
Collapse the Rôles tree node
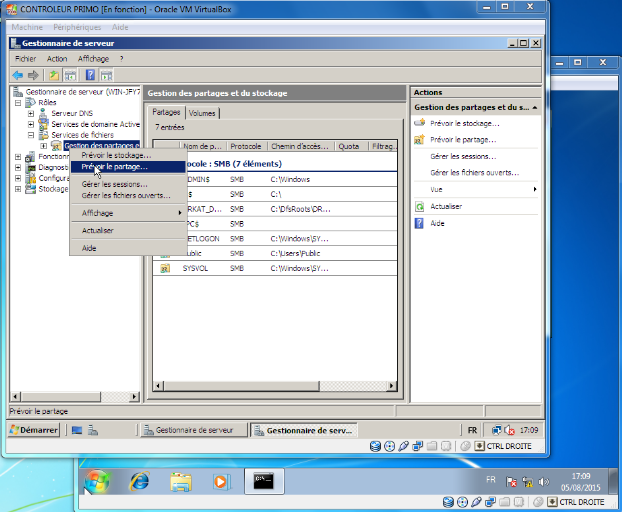[18, 102]
